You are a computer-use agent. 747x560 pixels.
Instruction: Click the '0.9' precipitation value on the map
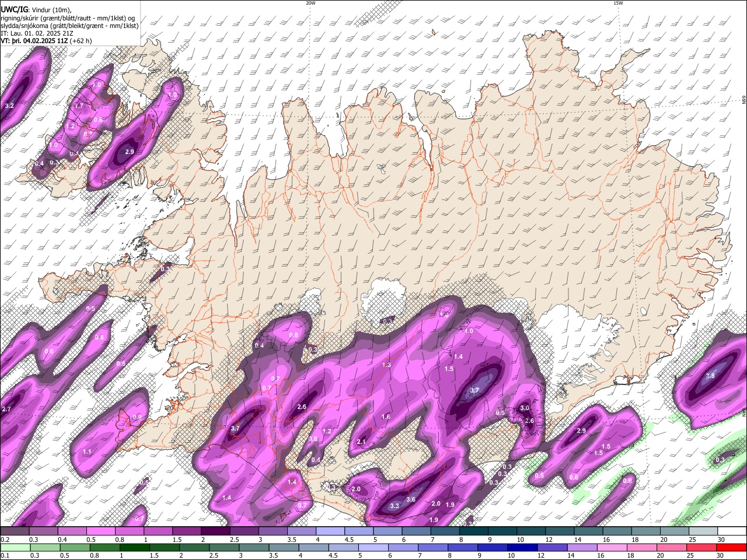[x=137, y=418]
